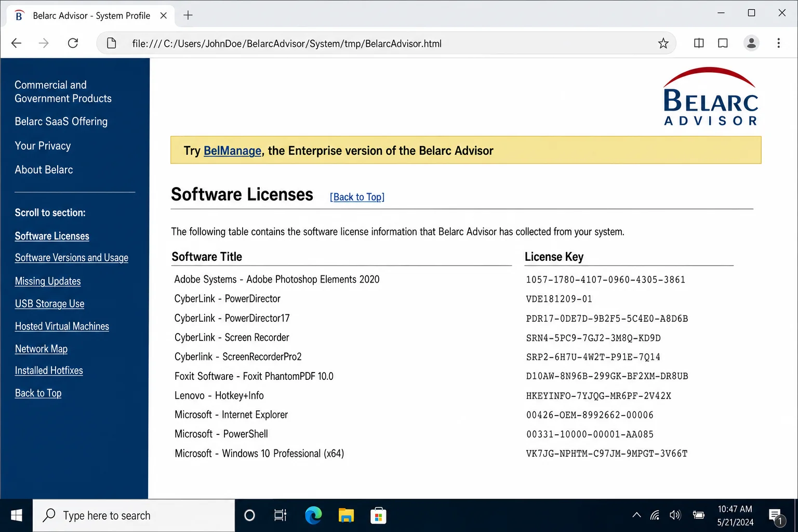Viewport: 798px width, 532px height.
Task: Click key VK7JG-NPHTM-C97JM-9MPGT-3V66T
Action: [x=606, y=454]
